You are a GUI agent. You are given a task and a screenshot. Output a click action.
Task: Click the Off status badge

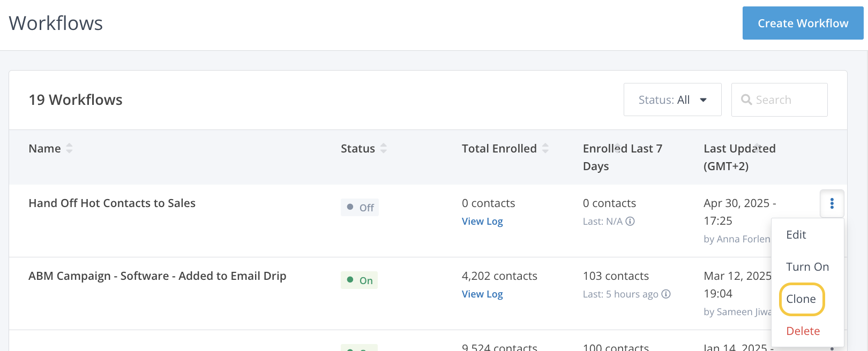[360, 208]
